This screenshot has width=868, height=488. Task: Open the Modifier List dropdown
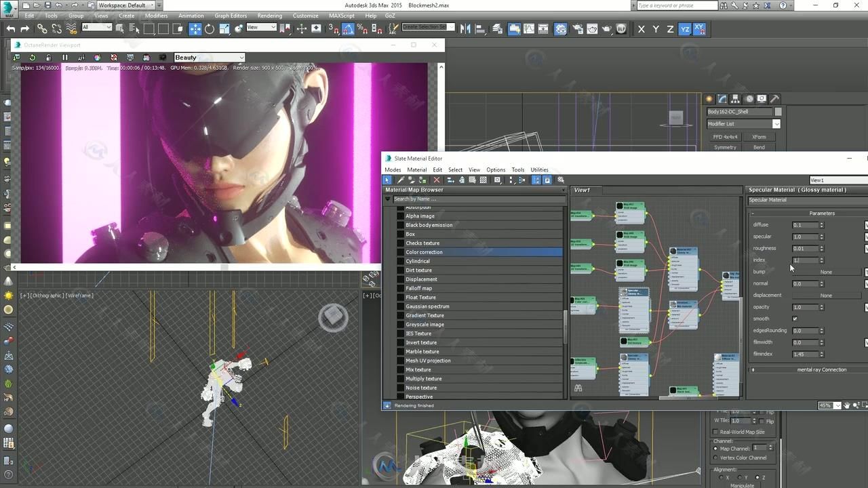[743, 124]
